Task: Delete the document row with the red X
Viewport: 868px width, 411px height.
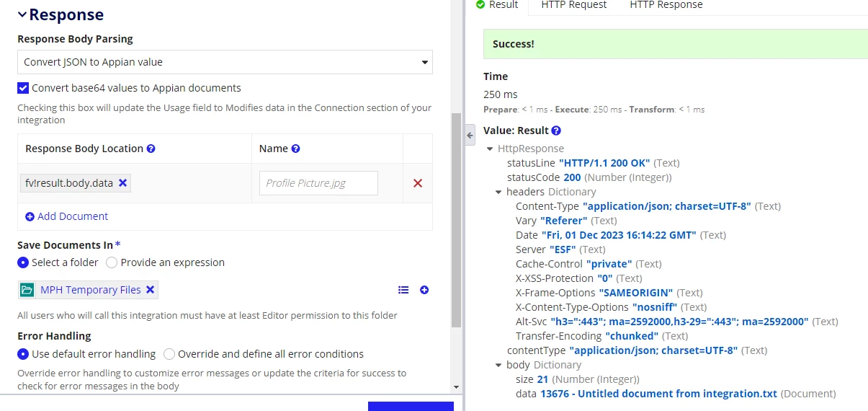Action: click(x=418, y=183)
